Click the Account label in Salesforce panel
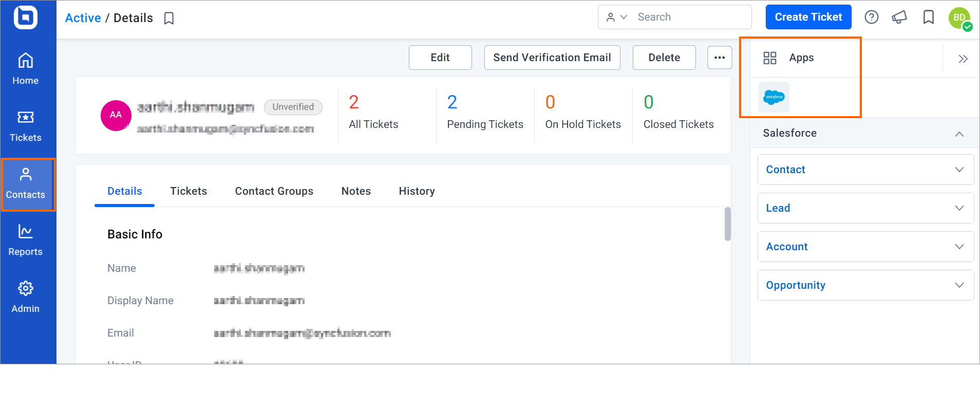This screenshot has width=980, height=409. coord(786,247)
